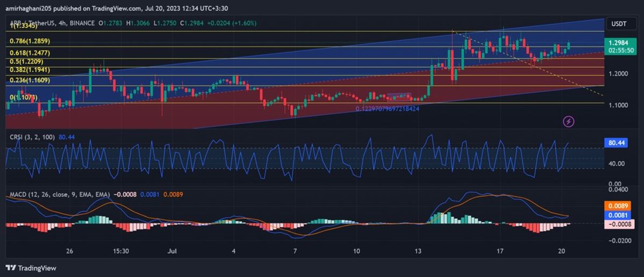Click the blue 0.1229707 measurement label
The image size is (644, 277).
[387, 109]
